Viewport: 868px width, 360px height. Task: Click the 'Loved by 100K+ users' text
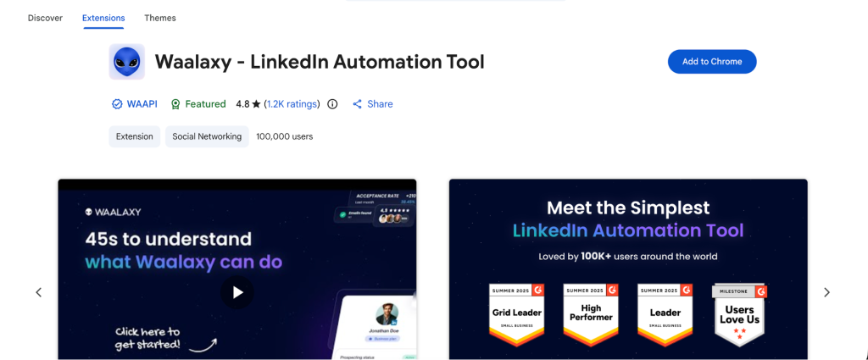click(x=628, y=257)
